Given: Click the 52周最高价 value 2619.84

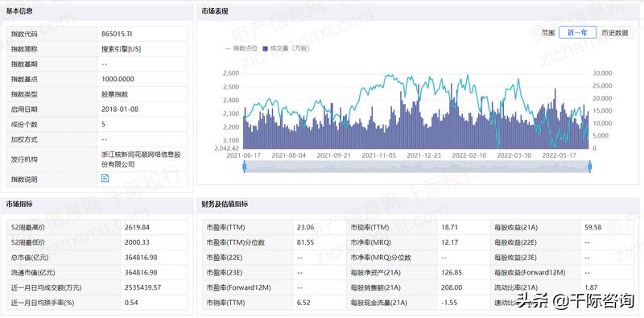Looking at the screenshot, I should (137, 227).
